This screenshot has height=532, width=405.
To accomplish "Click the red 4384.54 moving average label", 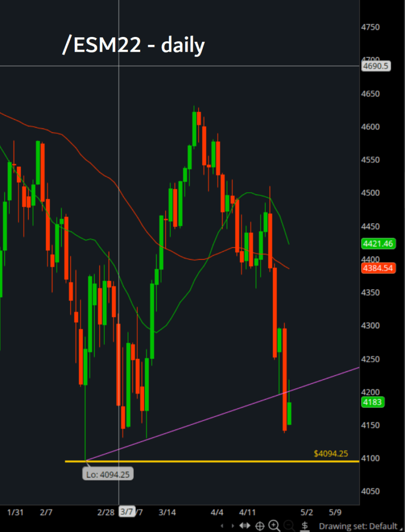I will coord(377,268).
